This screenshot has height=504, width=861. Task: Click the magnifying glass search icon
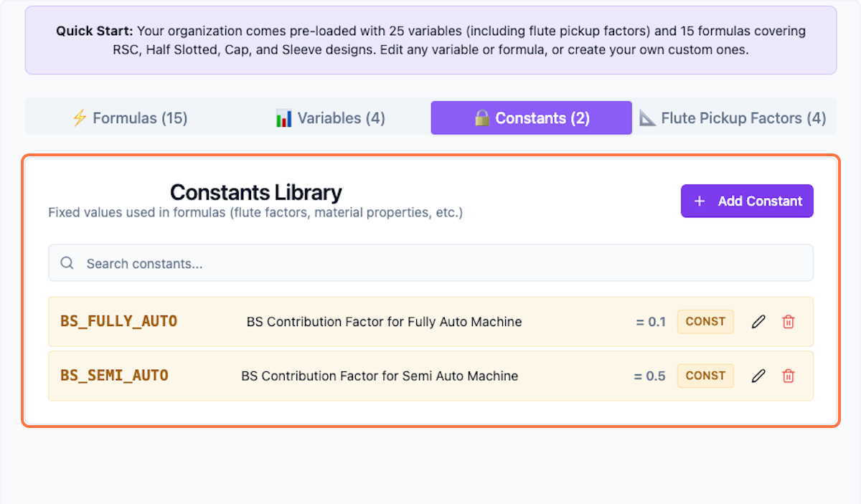click(x=67, y=262)
